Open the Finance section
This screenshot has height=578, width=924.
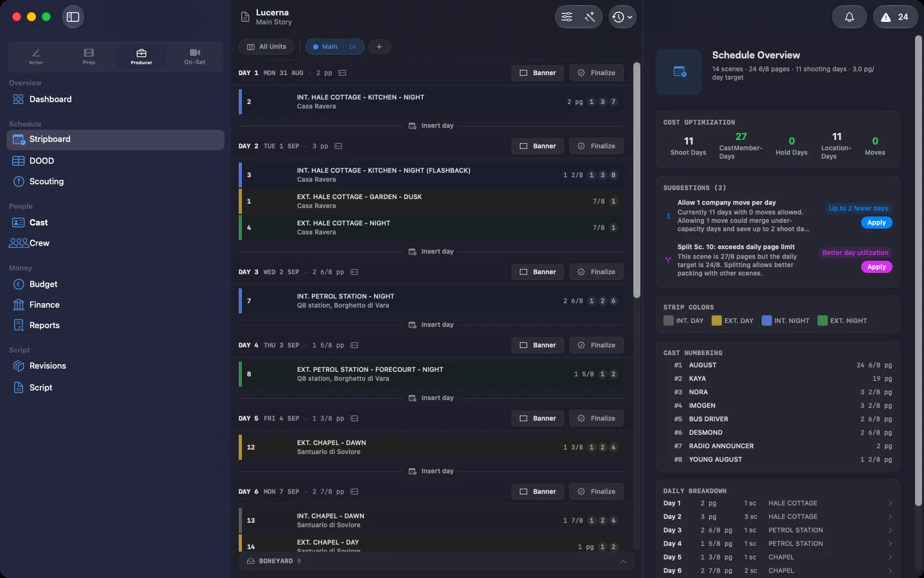click(x=116, y=305)
